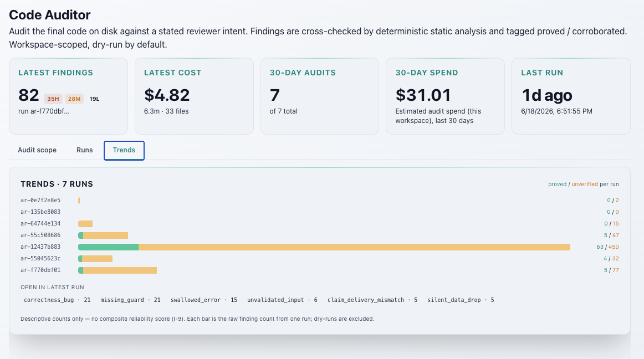Screen dimensions: 644x359
Task: Click the run label ar-55045623c
Action: [x=40, y=258]
